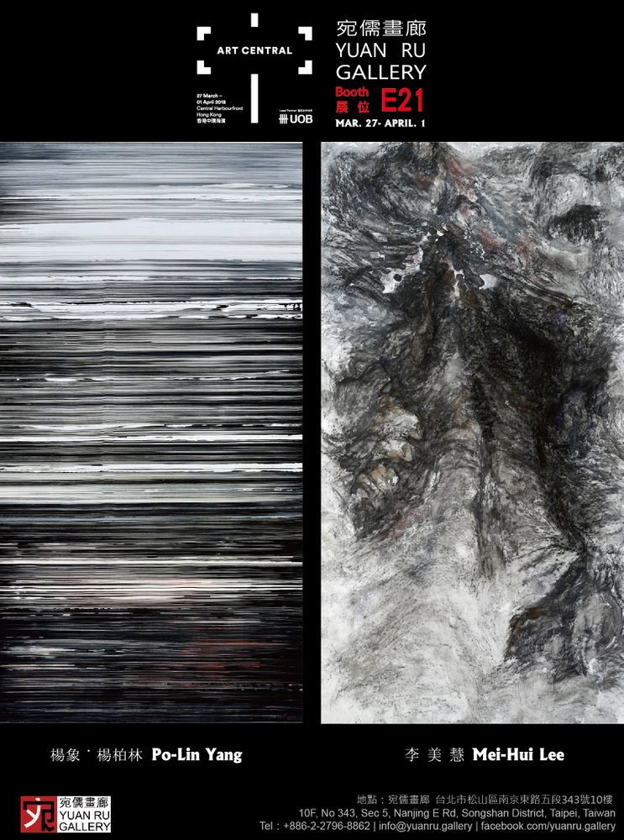Select the artist name 'Po-Lin Yang'
This screenshot has height=840, width=624.
(197, 755)
